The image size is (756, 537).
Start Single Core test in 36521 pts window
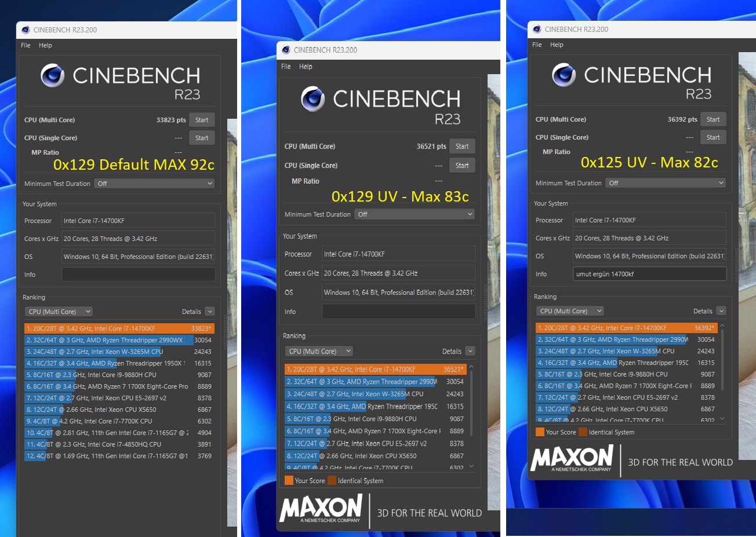point(462,165)
